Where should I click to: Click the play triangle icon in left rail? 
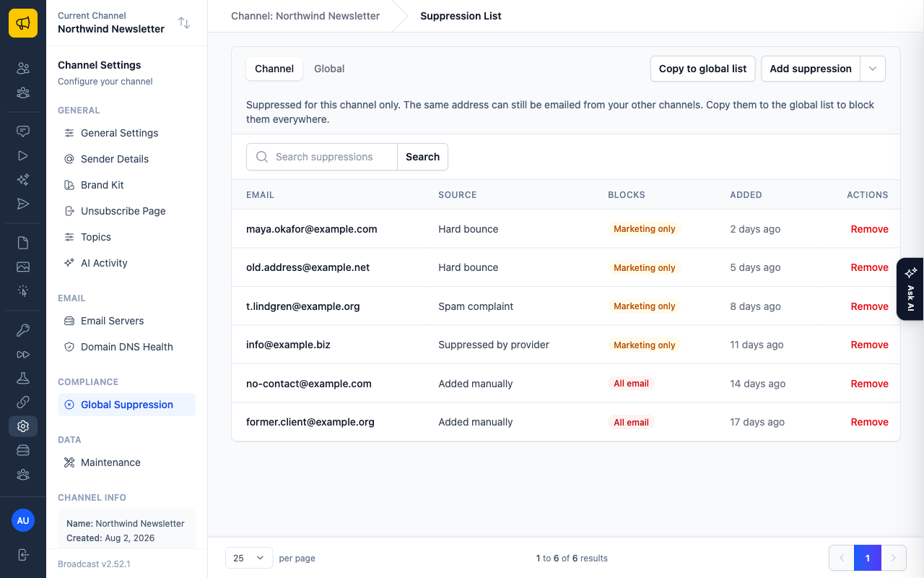(23, 155)
